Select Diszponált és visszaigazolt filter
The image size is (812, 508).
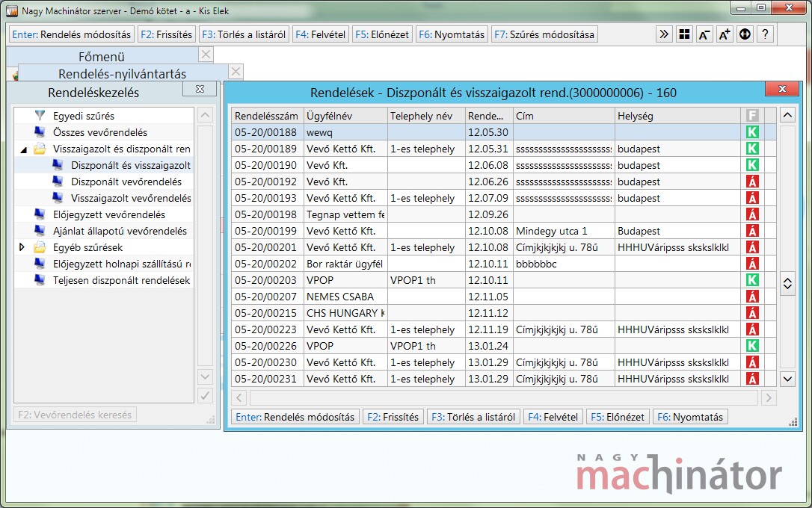coord(131,165)
